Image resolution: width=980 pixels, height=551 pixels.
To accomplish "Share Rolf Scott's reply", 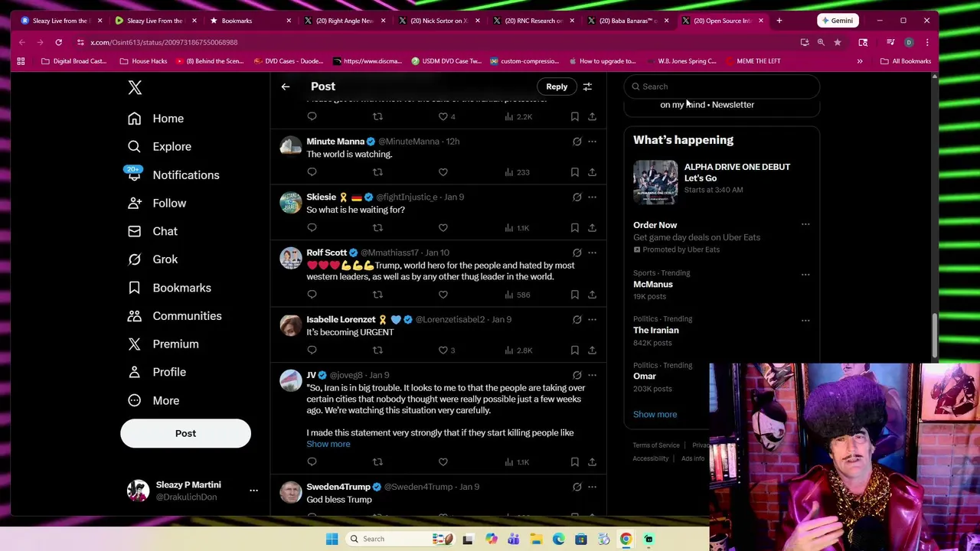I will click(592, 295).
